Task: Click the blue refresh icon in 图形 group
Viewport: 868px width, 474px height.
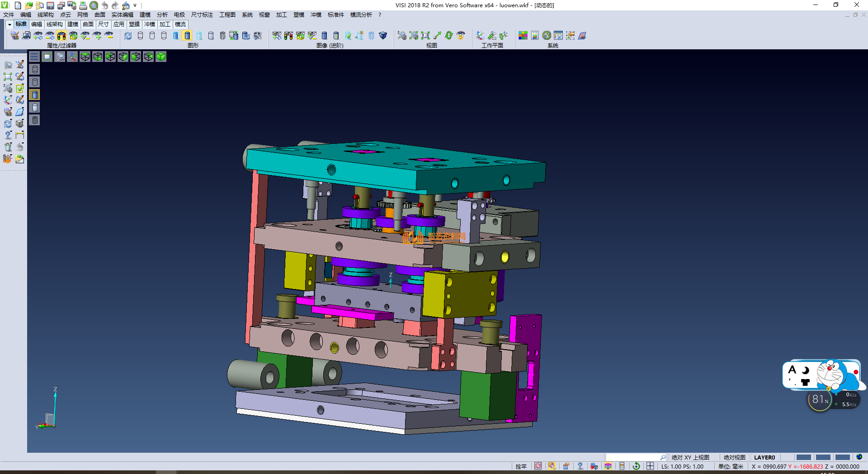Action: [x=128, y=36]
